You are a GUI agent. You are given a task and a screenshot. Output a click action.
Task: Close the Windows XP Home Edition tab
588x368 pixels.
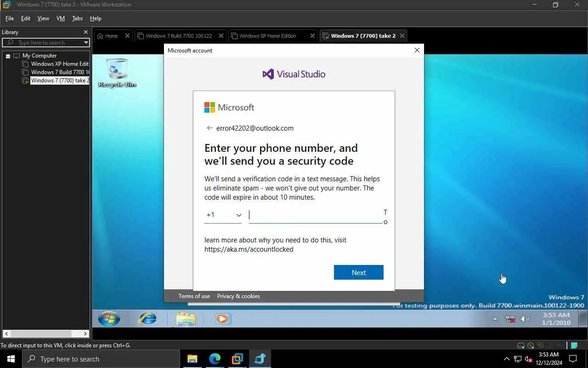(x=313, y=36)
